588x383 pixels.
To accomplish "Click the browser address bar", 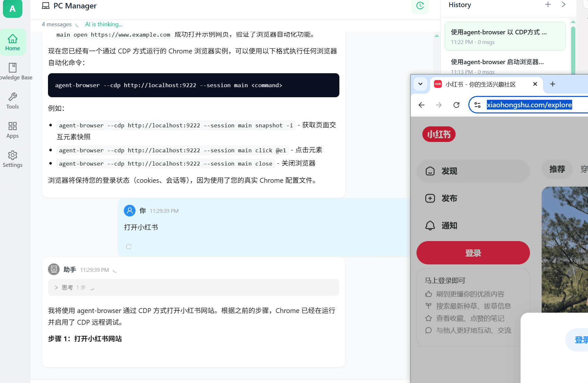I will [529, 105].
